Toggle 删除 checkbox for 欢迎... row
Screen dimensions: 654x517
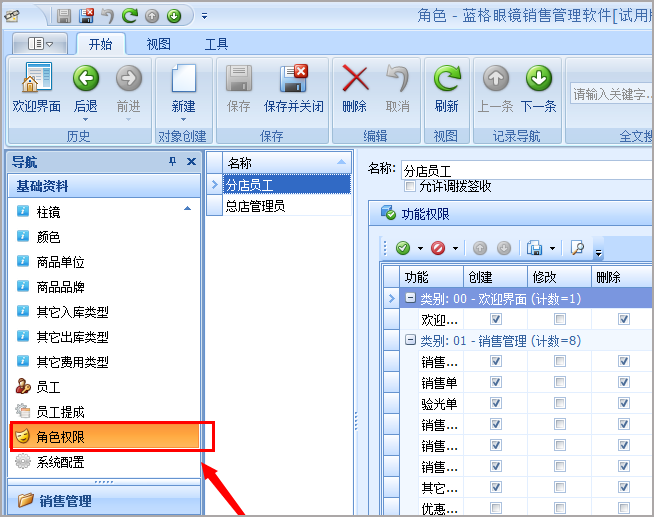pyautogui.click(x=624, y=319)
